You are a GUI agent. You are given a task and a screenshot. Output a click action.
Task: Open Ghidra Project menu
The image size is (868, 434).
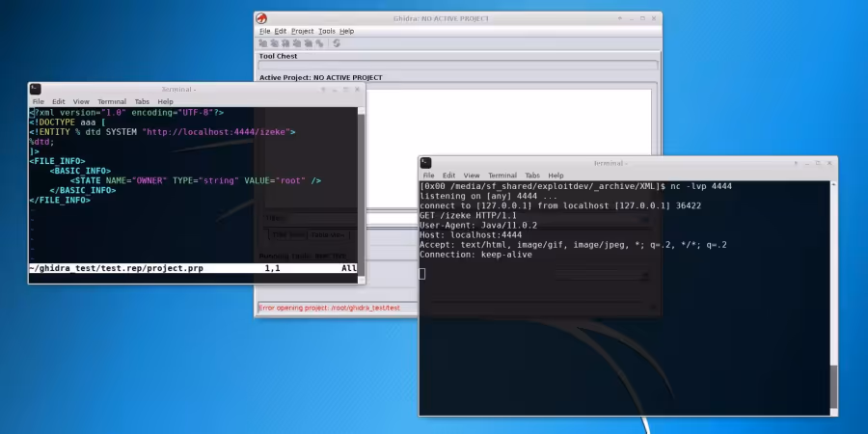[302, 31]
